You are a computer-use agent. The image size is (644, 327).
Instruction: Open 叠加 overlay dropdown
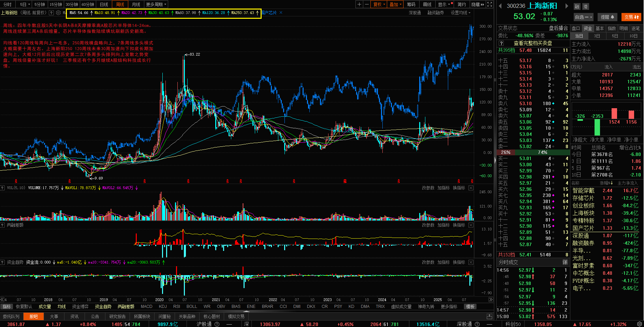(x=396, y=4)
